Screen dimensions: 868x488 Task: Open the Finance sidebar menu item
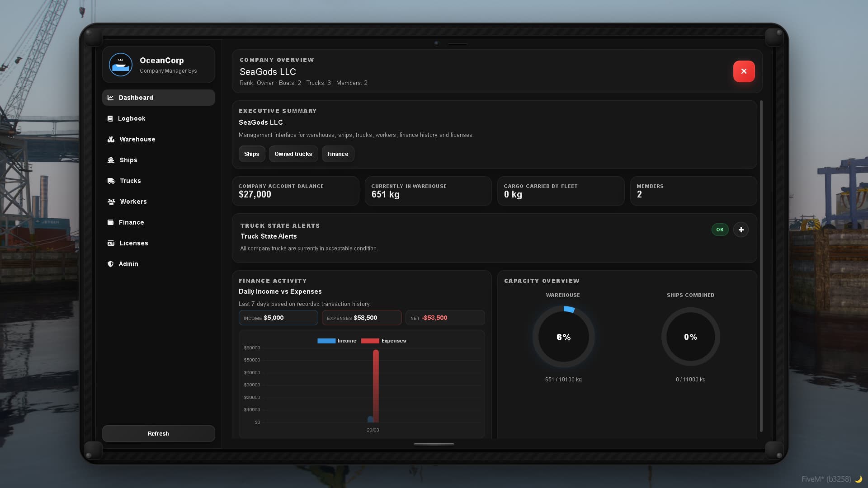tap(131, 222)
